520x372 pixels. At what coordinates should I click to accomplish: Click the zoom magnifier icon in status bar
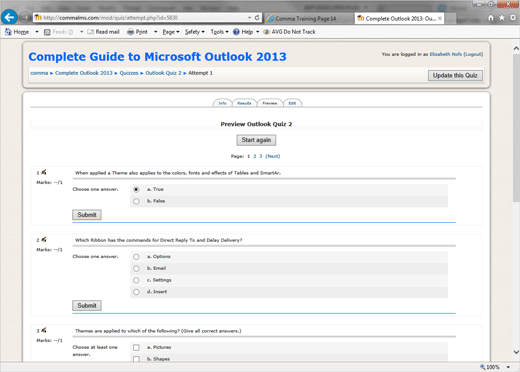(x=482, y=367)
